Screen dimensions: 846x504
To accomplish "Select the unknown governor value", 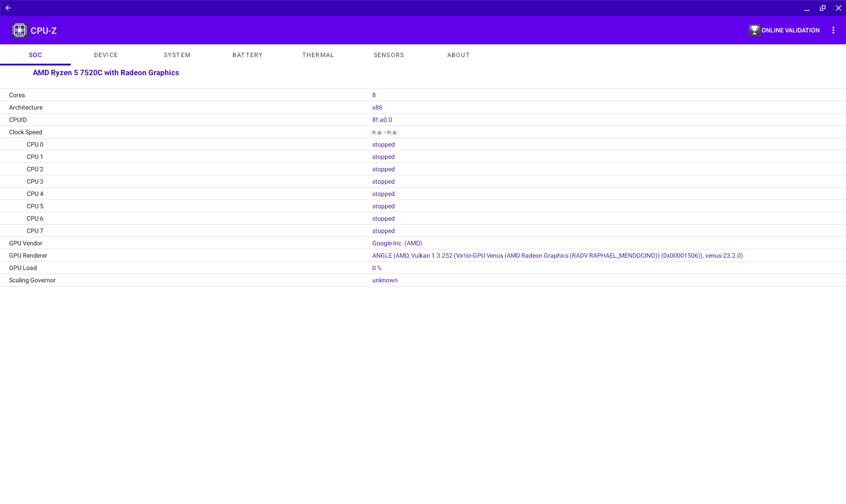I will [x=385, y=280].
